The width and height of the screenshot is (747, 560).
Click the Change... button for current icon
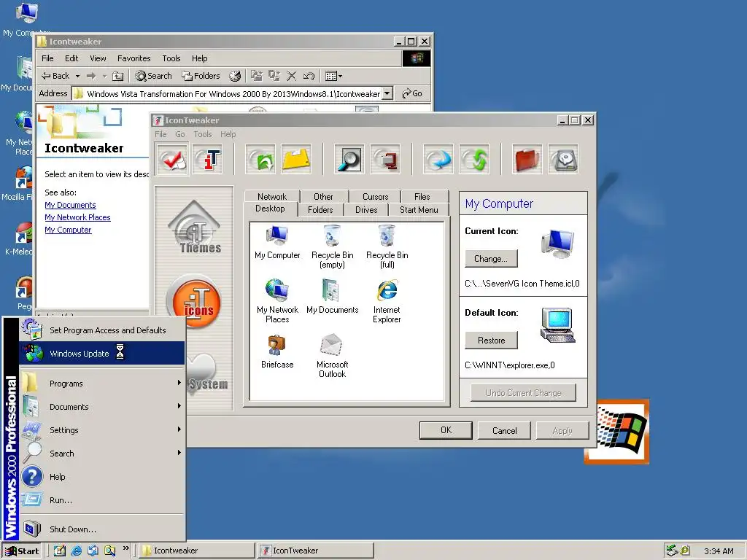pyautogui.click(x=491, y=259)
